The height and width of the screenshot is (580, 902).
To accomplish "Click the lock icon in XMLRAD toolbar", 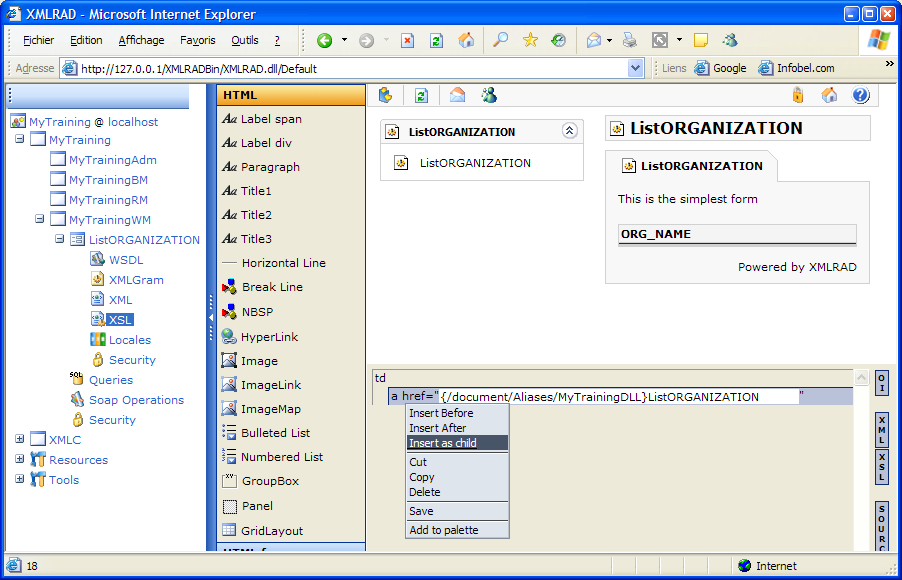I will tap(797, 95).
